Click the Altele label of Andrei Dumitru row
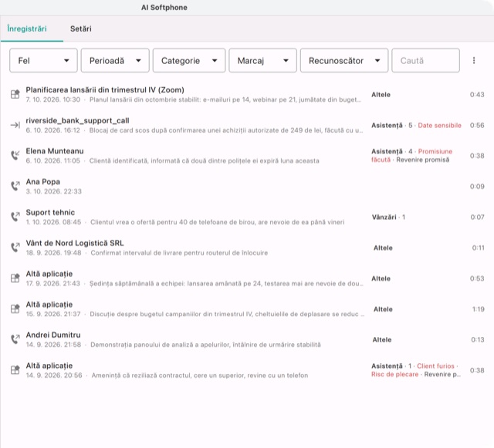Screen dimensions: 494x448 [x=382, y=340]
